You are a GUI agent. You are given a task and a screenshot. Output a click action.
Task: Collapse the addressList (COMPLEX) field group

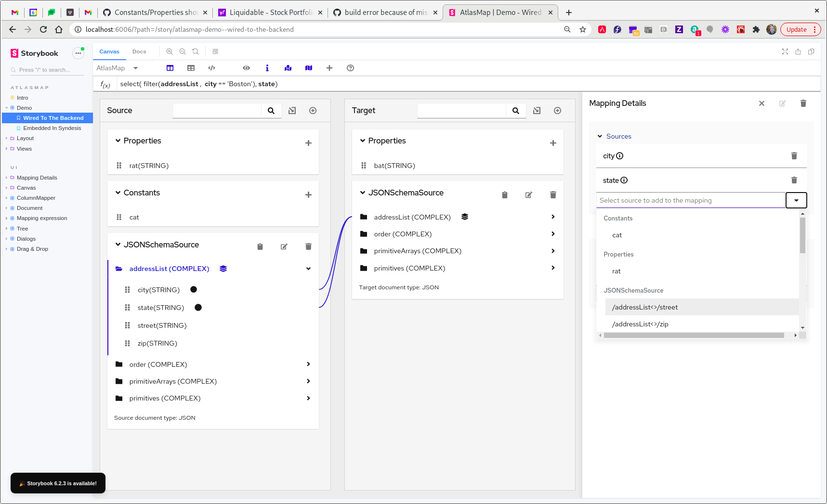[308, 268]
